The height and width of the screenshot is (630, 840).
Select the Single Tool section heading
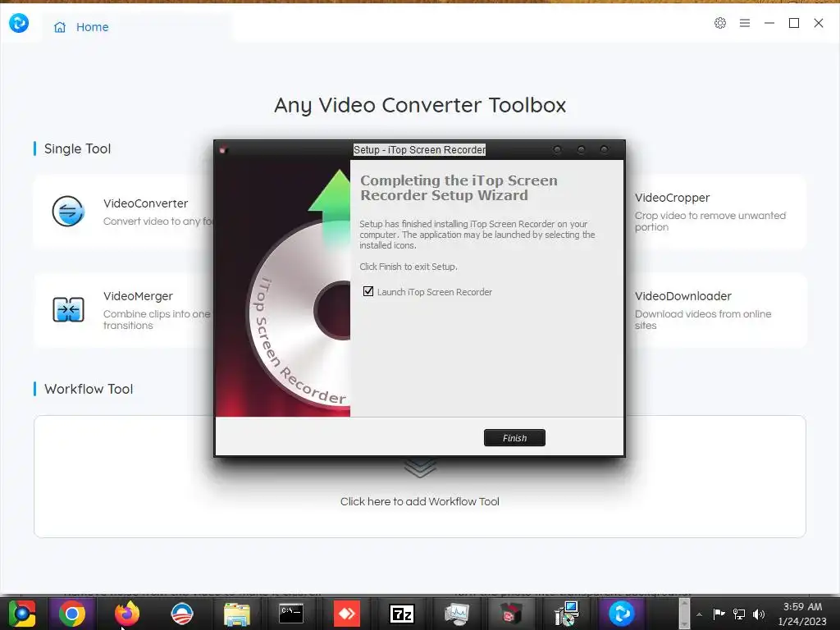coord(77,149)
